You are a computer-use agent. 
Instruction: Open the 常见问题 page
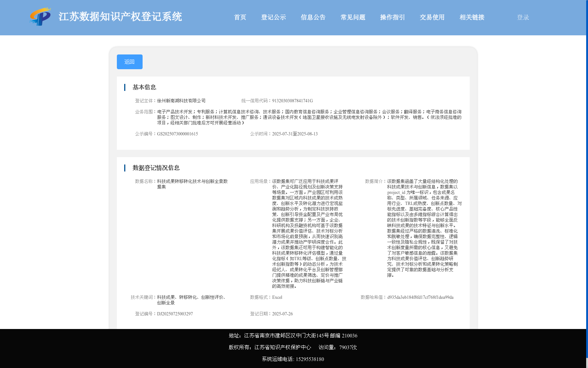353,17
